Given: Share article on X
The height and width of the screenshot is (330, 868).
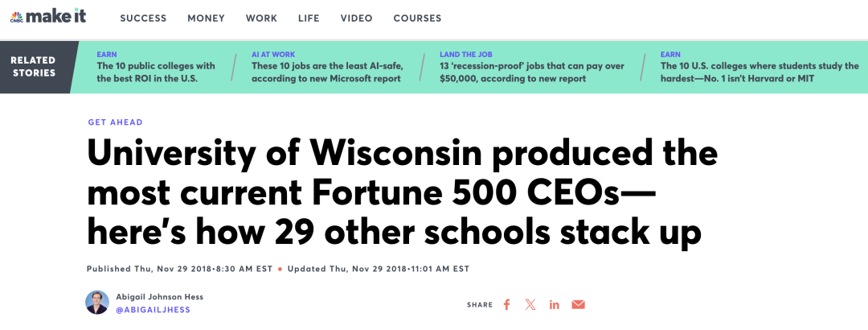Looking at the screenshot, I should [x=530, y=304].
